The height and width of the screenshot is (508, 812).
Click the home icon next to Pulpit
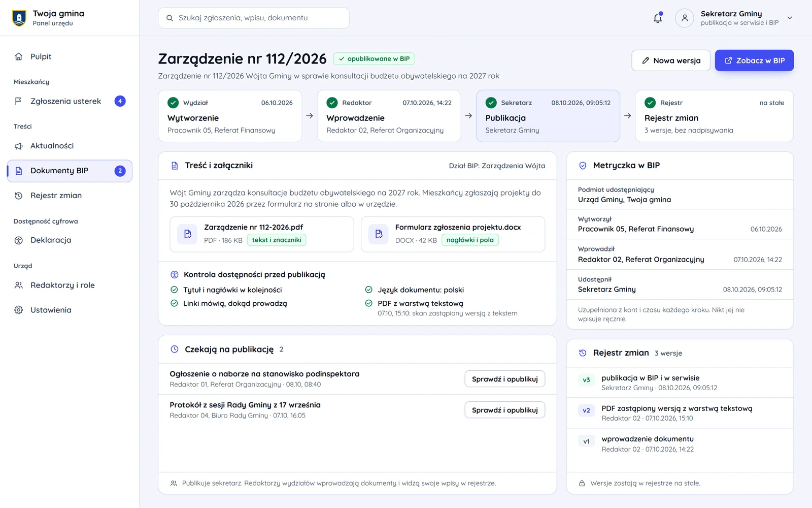coord(19,56)
